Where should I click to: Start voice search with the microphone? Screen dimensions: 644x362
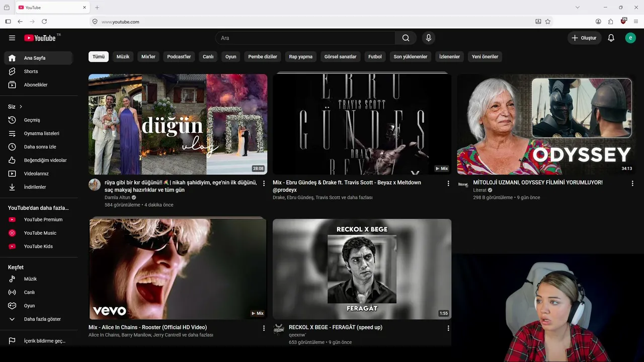pos(429,38)
